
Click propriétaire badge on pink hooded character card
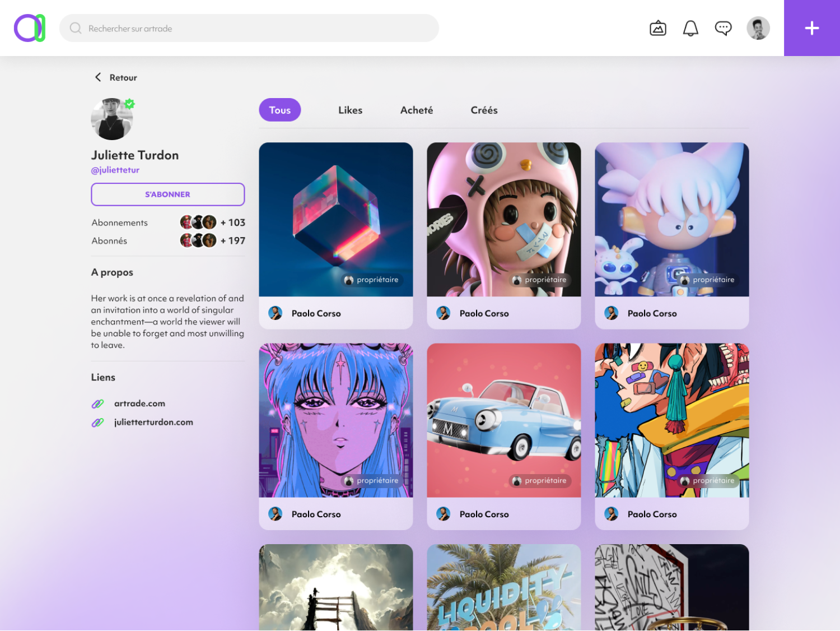pyautogui.click(x=540, y=280)
